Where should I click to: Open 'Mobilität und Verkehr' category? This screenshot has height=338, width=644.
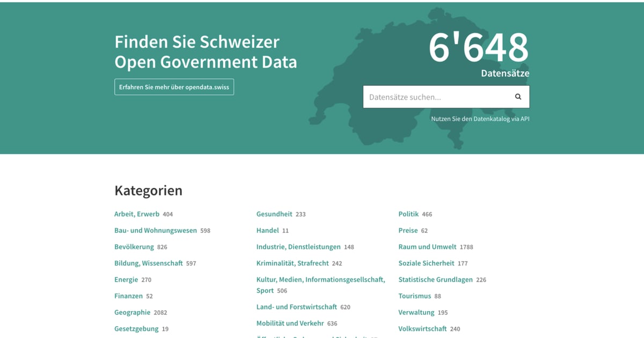pos(290,324)
